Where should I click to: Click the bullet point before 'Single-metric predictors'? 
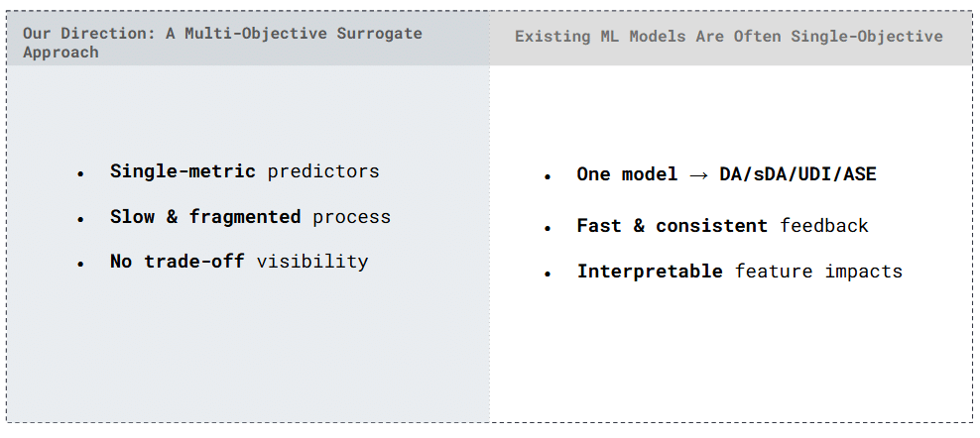80,173
